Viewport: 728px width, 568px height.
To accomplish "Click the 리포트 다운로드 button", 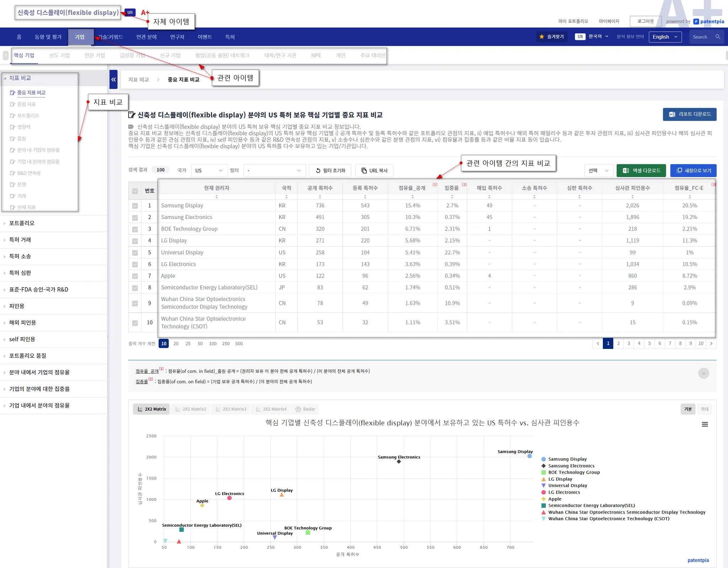I will tap(689, 114).
